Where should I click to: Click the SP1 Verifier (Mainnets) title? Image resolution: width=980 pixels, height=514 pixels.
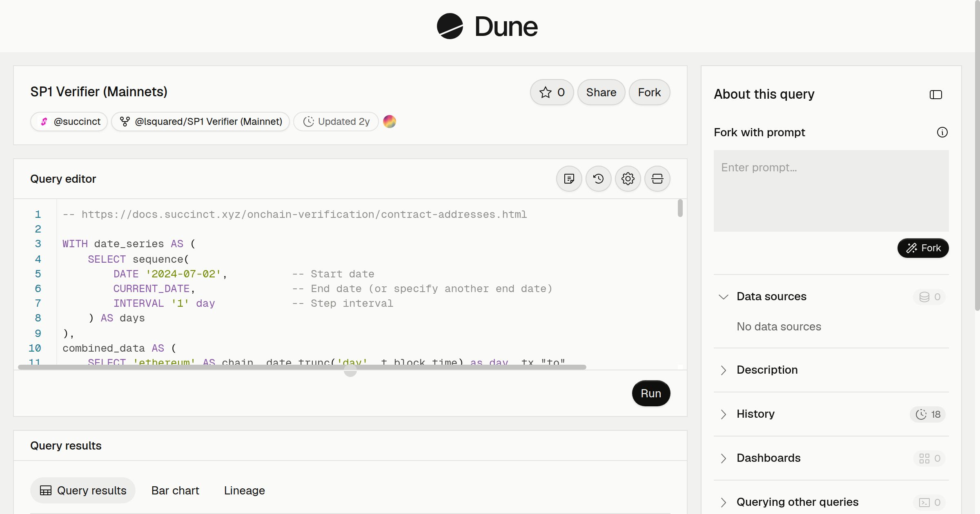coord(98,92)
